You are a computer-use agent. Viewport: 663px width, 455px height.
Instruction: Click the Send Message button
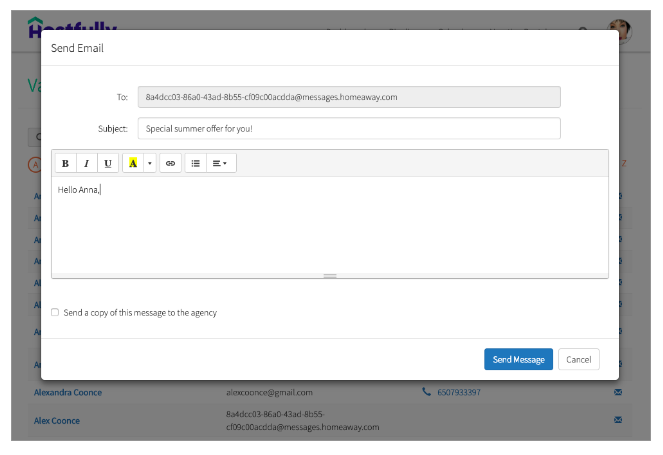518,359
